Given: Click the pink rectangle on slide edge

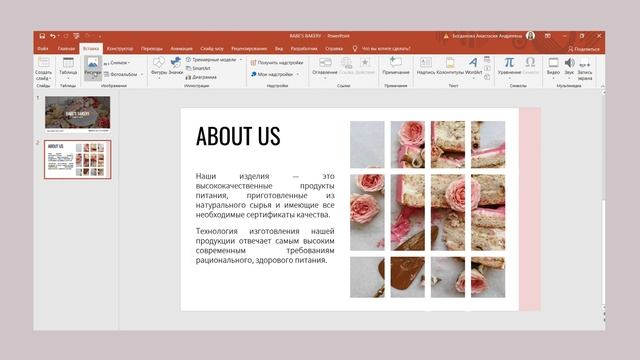Looking at the screenshot, I should click(x=529, y=209).
